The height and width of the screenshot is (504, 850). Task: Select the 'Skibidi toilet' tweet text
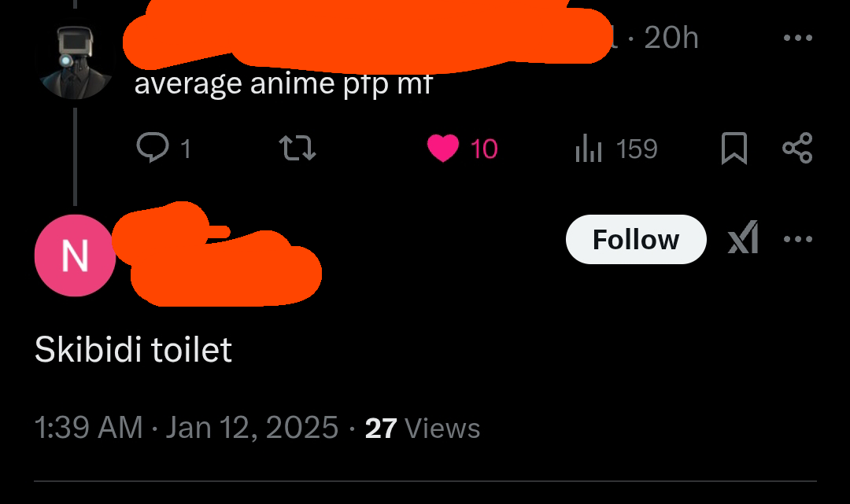133,349
